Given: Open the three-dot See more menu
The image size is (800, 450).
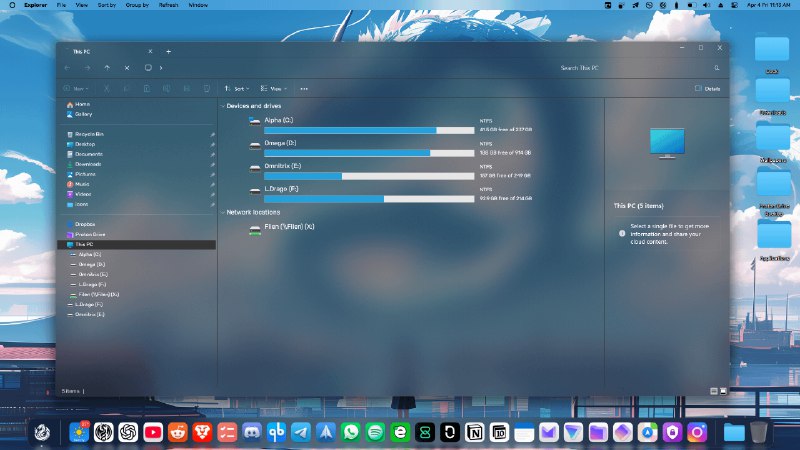Looking at the screenshot, I should click(x=304, y=89).
